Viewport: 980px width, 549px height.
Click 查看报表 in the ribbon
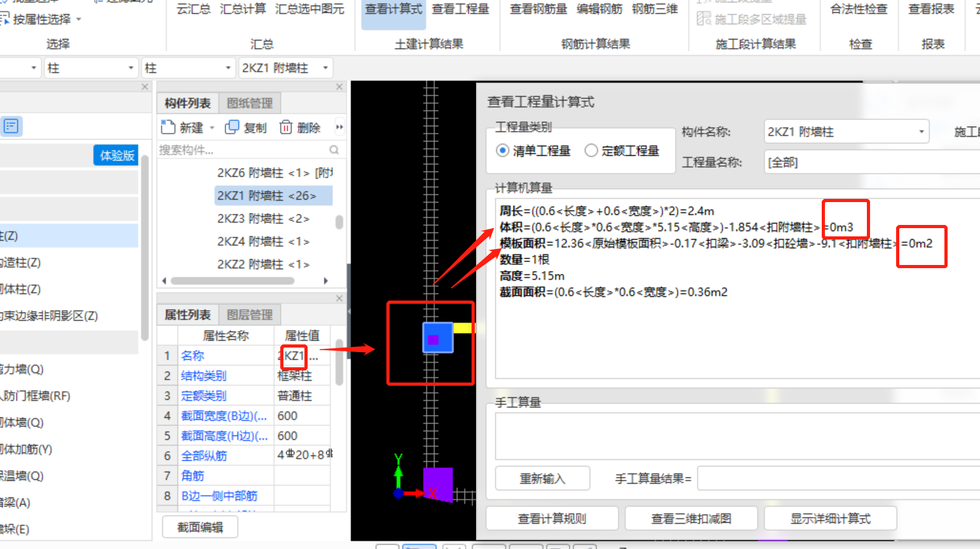(932, 9)
